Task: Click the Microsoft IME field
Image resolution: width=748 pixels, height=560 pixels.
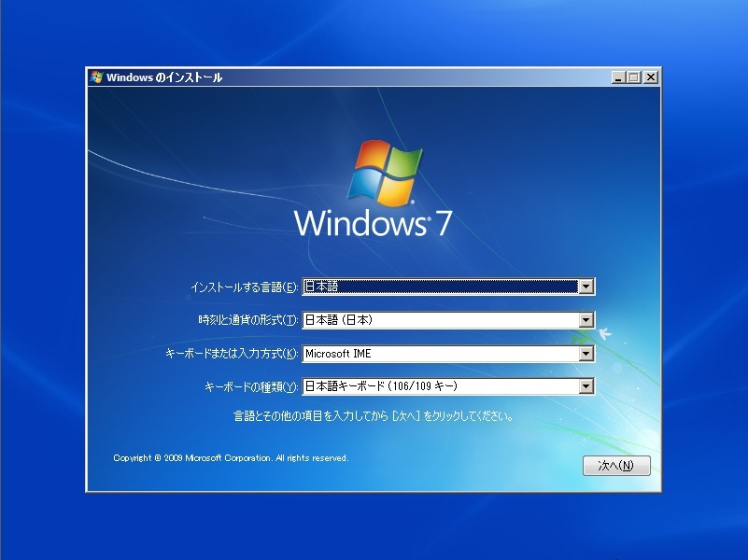Action: (439, 354)
